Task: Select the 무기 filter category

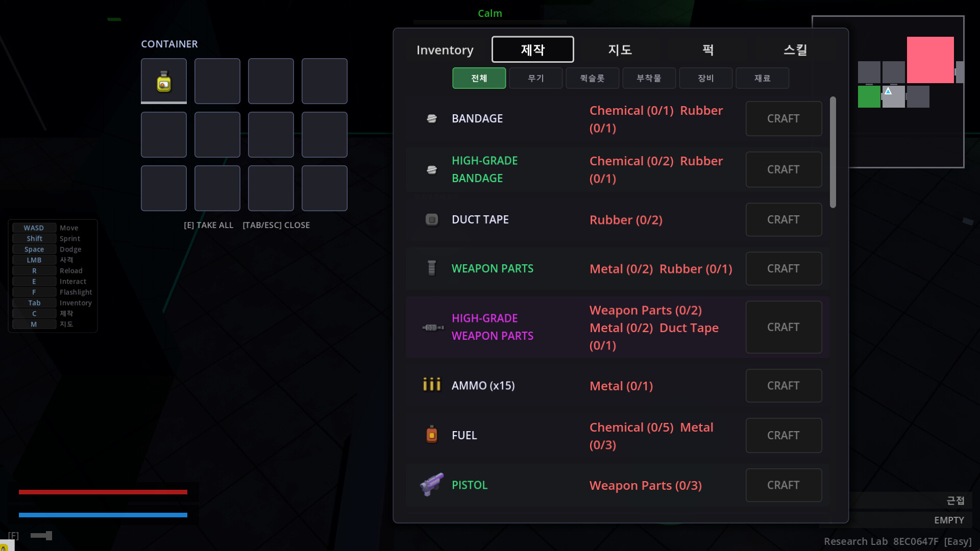Action: pos(535,78)
